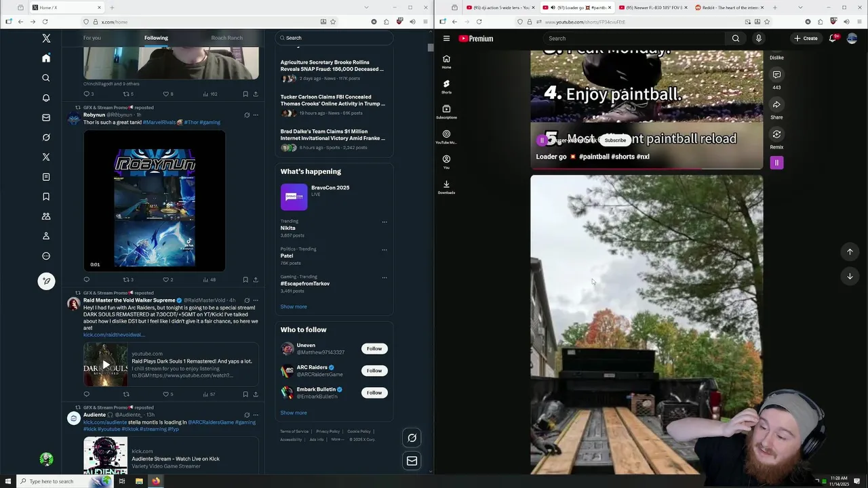Viewport: 868px width, 488px height.
Task: Subscribe to the paintball Short channel
Action: tap(615, 140)
